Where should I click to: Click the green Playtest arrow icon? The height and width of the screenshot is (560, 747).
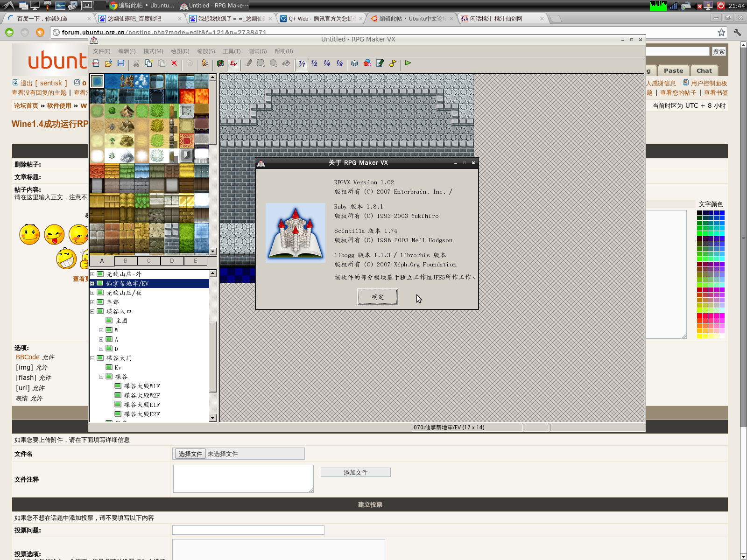[408, 63]
